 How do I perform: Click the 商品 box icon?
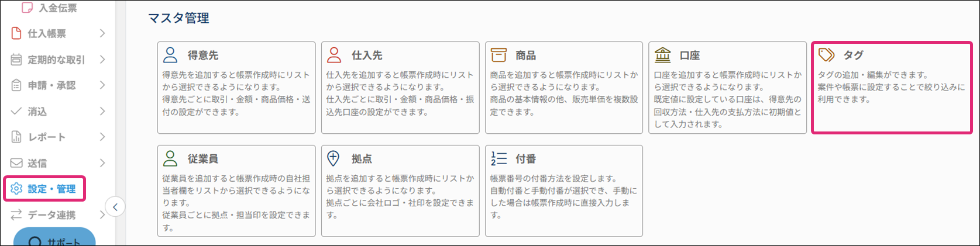point(498,55)
